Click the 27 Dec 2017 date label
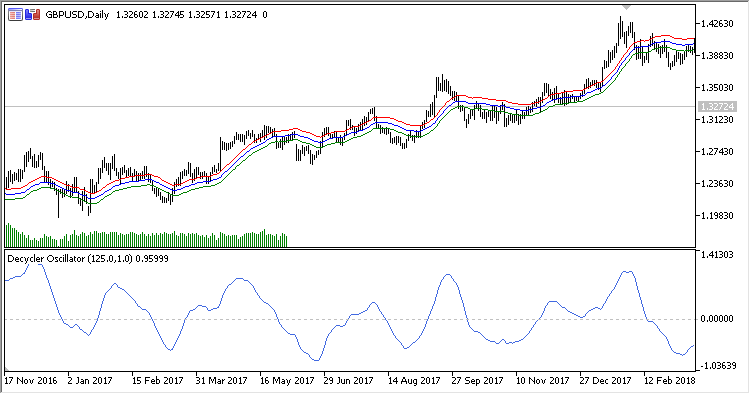 pyautogui.click(x=606, y=381)
